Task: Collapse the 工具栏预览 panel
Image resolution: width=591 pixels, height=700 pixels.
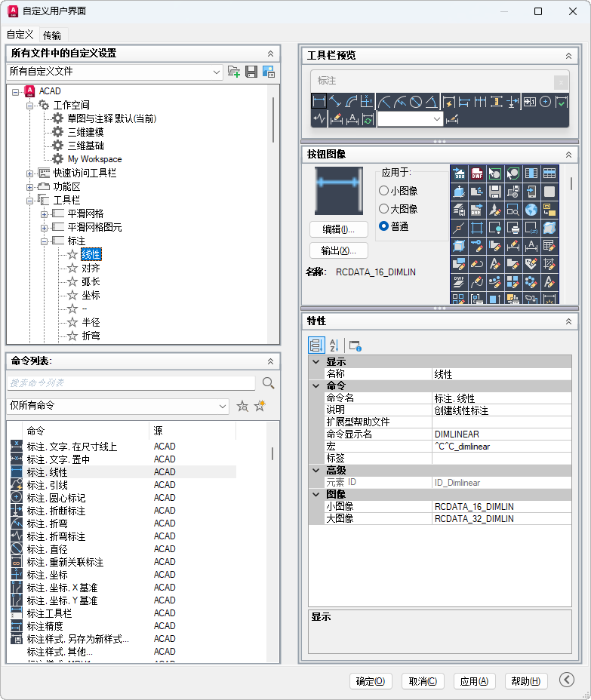Action: click(568, 56)
